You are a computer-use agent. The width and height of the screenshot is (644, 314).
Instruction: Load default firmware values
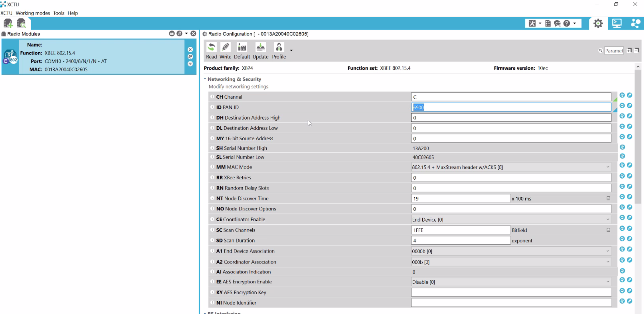[242, 50]
